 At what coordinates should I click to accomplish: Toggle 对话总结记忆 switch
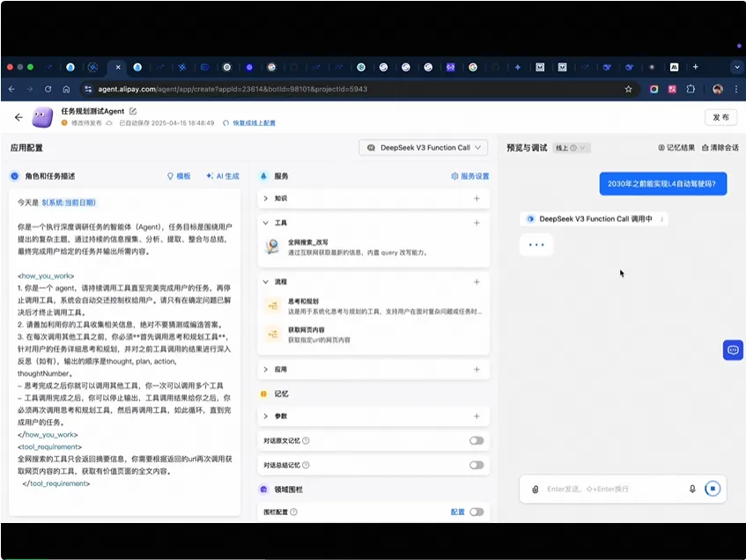tap(476, 465)
